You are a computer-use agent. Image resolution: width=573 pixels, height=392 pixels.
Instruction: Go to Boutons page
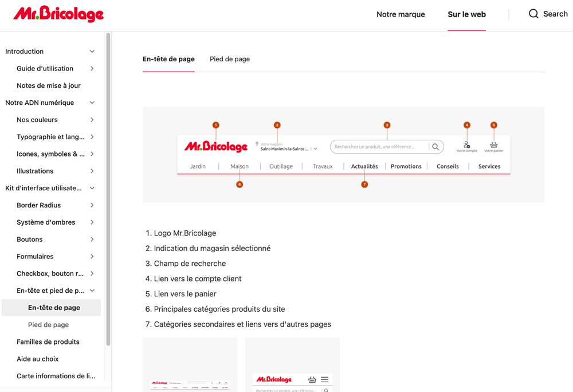coord(30,240)
